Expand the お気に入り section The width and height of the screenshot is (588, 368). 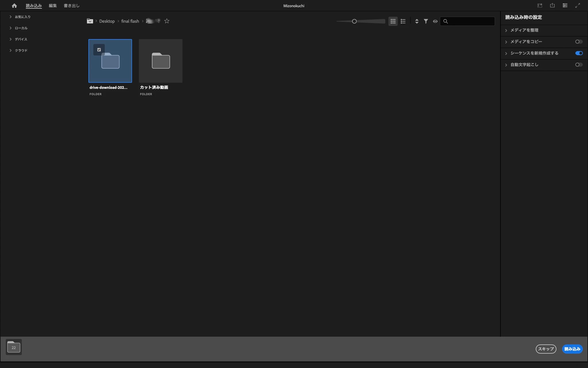click(11, 17)
